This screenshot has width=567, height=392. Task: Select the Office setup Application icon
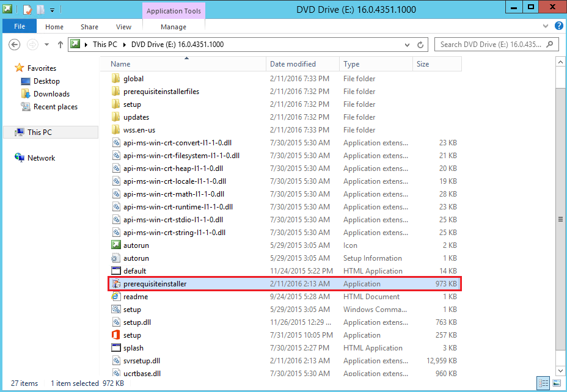pos(115,335)
